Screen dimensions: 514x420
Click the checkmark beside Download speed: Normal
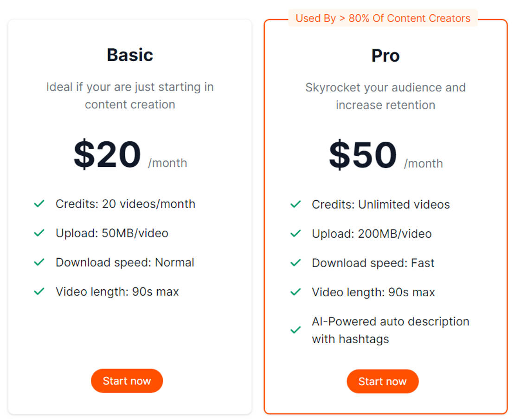[39, 262]
